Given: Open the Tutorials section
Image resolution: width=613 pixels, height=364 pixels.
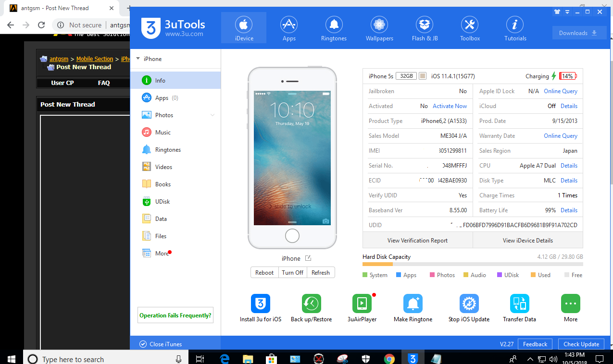Looking at the screenshot, I should (515, 28).
